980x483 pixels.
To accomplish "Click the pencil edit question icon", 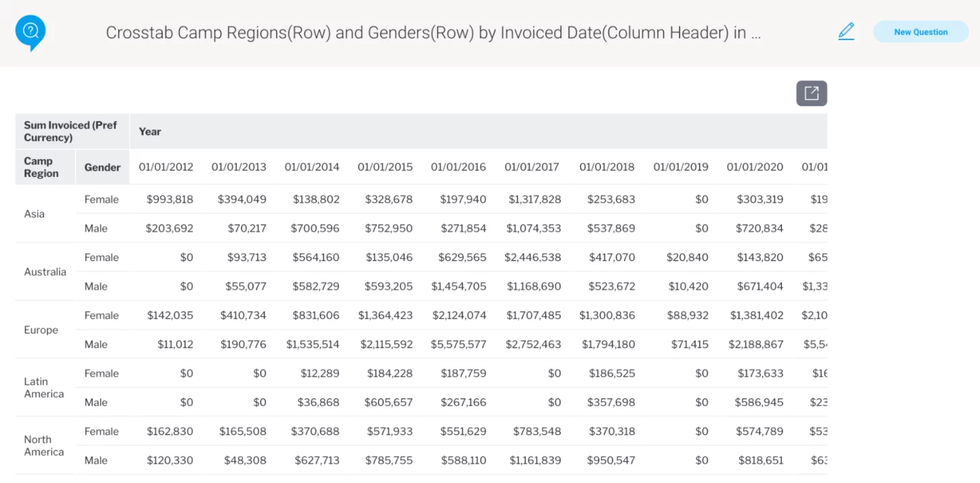I will point(846,31).
